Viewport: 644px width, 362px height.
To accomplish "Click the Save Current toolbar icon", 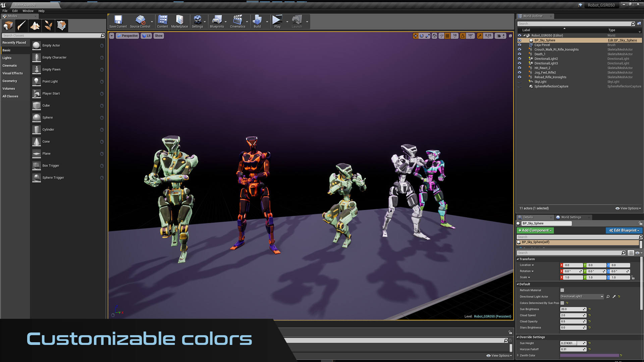I will coord(118,21).
